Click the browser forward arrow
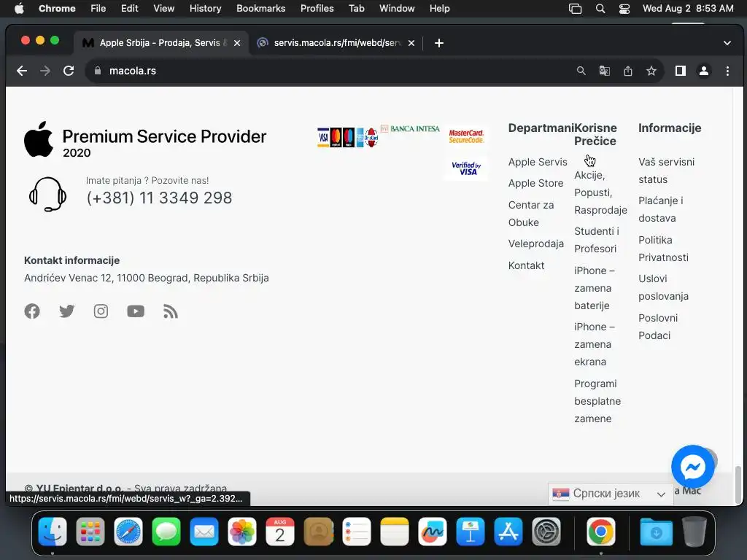 pyautogui.click(x=45, y=71)
